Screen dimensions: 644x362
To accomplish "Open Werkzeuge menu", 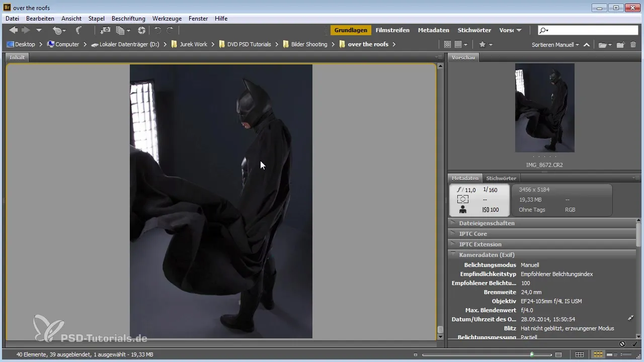I will coord(167,18).
